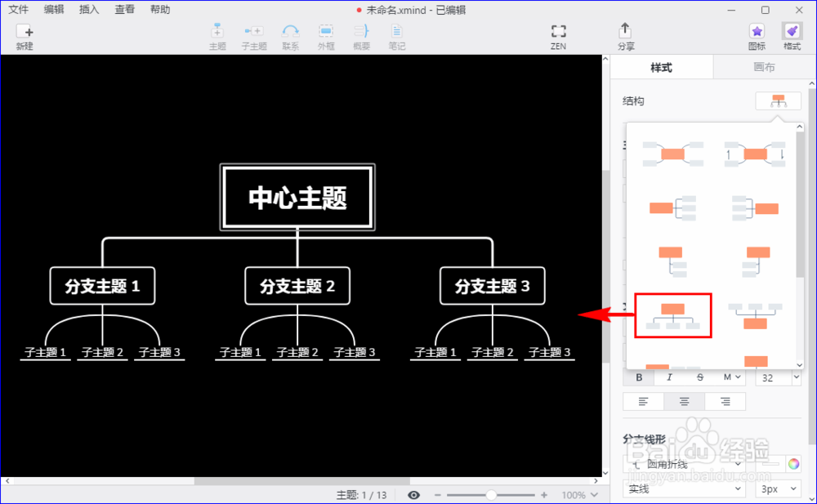Choose the balanced mind map structure
The image size is (817, 504).
click(x=672, y=154)
